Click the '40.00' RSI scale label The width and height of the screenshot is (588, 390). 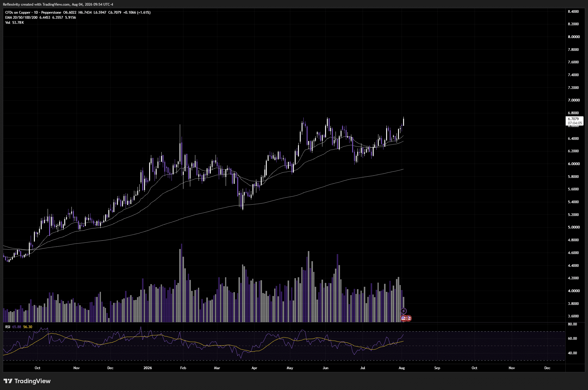pos(573,353)
